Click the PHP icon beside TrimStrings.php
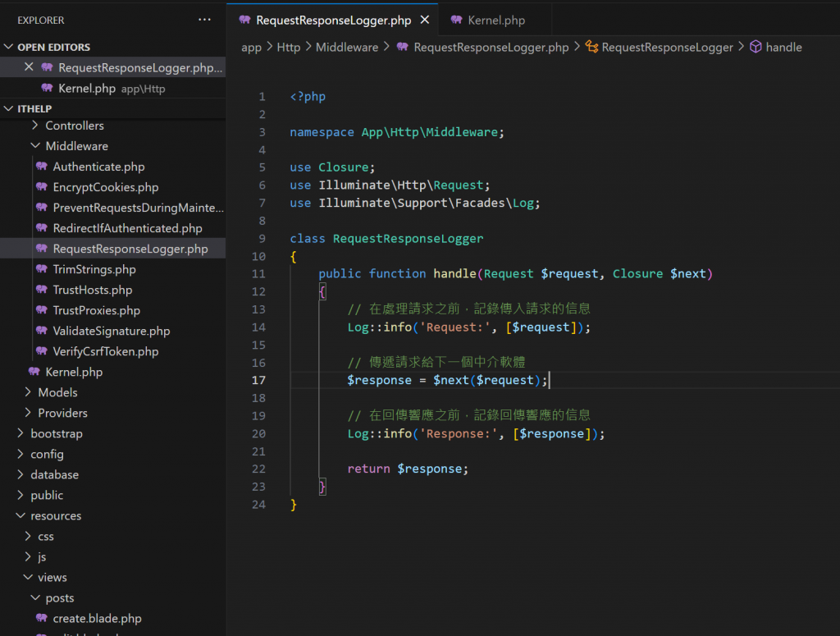The width and height of the screenshot is (840, 636). click(42, 268)
